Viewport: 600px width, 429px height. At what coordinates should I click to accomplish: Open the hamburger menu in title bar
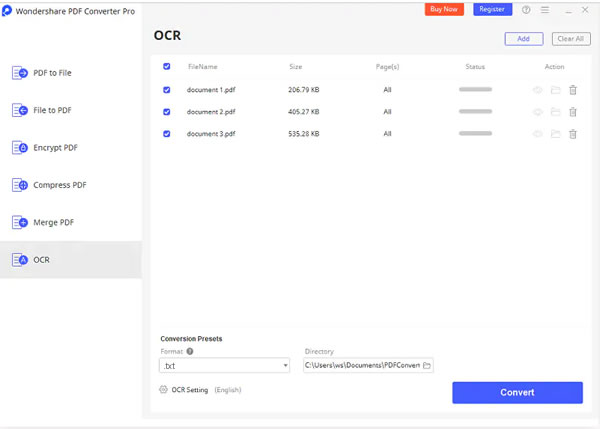(545, 10)
